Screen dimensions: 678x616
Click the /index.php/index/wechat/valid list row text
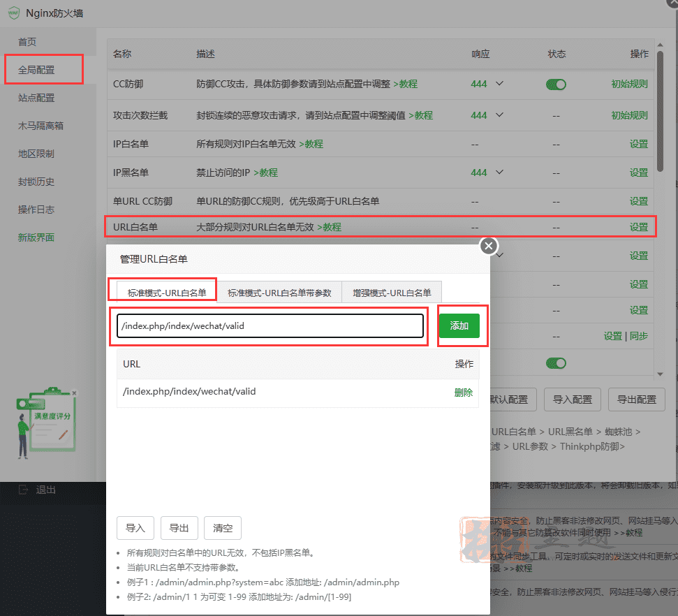point(189,392)
